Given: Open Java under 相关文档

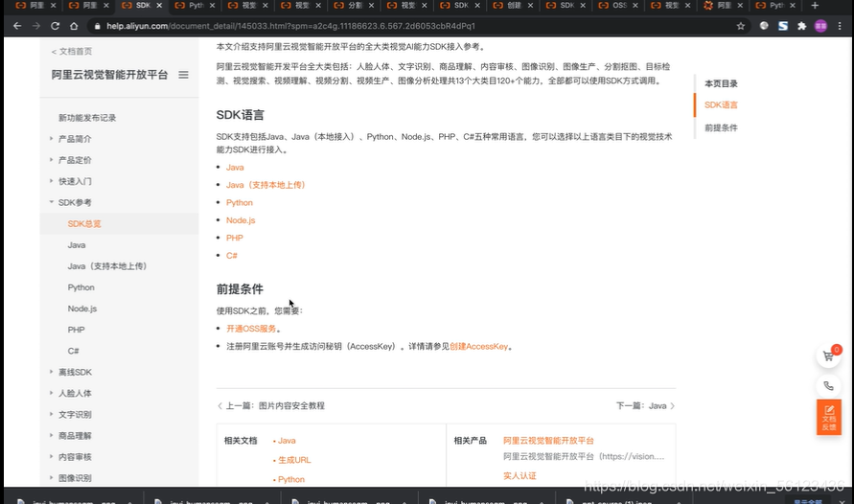Looking at the screenshot, I should 287,441.
